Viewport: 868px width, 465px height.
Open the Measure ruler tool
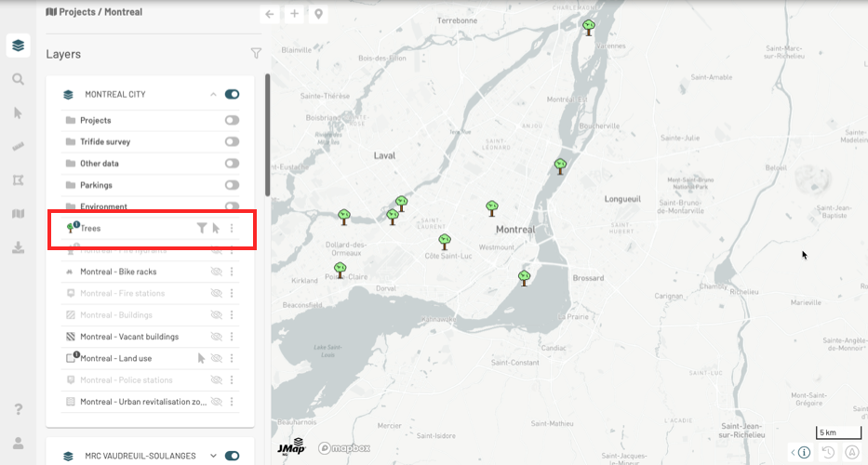(18, 147)
